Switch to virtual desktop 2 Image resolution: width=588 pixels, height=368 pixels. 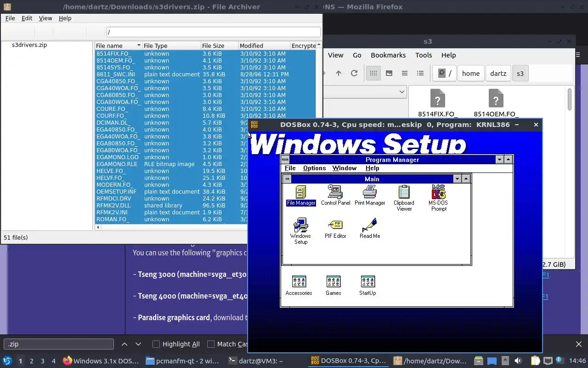pyautogui.click(x=31, y=361)
